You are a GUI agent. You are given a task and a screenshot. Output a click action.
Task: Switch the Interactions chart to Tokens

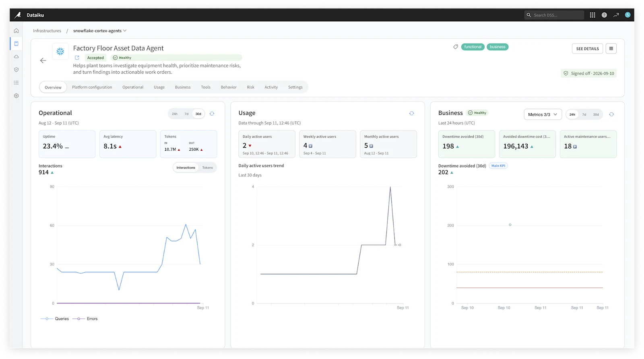pos(208,168)
